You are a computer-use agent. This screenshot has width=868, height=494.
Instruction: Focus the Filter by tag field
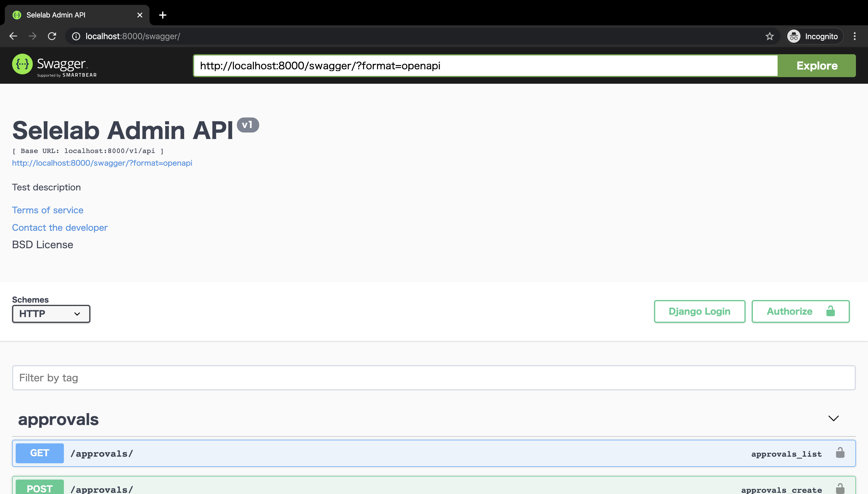(x=433, y=378)
